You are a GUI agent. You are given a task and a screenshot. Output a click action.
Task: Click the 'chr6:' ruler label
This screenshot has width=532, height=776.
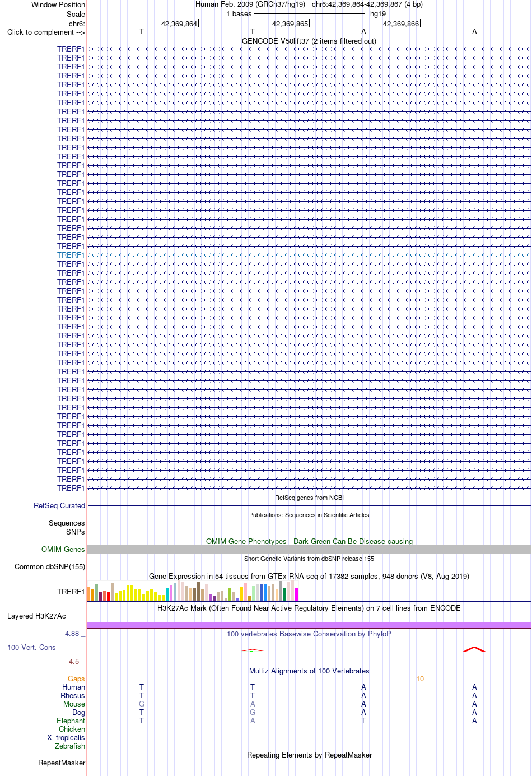[x=77, y=24]
